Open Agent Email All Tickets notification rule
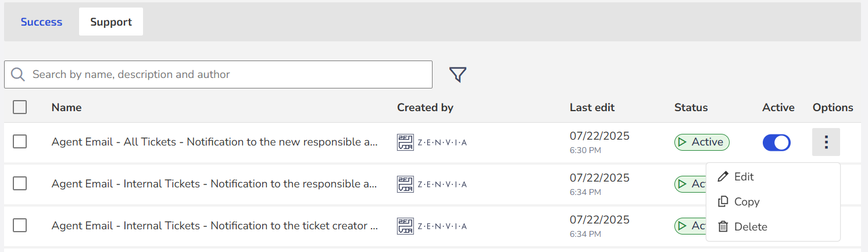Screen dimensions: 868x252 [215, 142]
